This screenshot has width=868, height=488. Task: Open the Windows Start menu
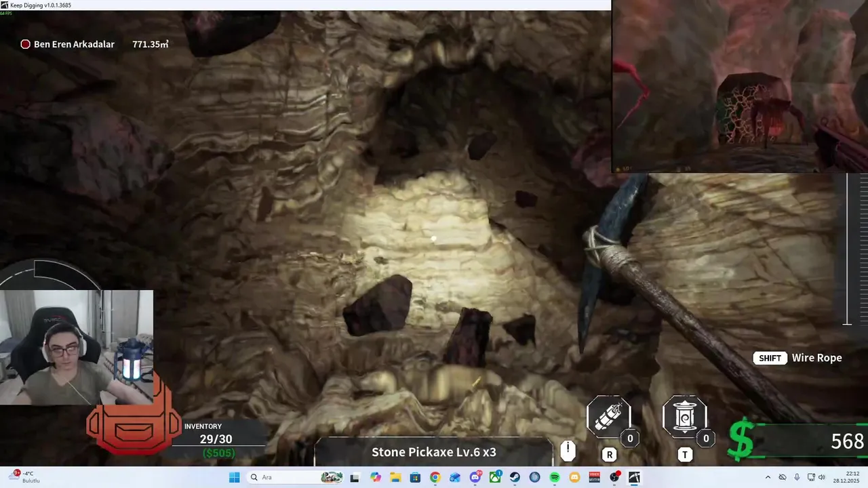click(234, 477)
